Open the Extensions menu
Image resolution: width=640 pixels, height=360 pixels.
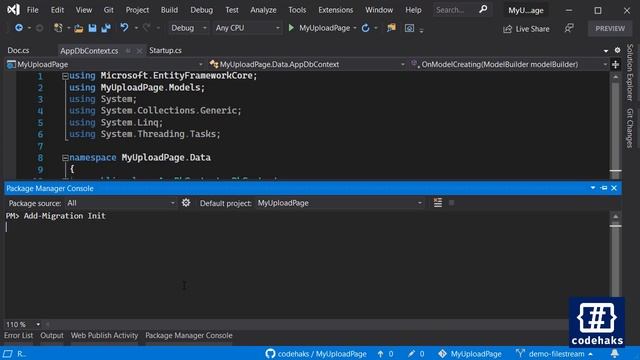(336, 10)
